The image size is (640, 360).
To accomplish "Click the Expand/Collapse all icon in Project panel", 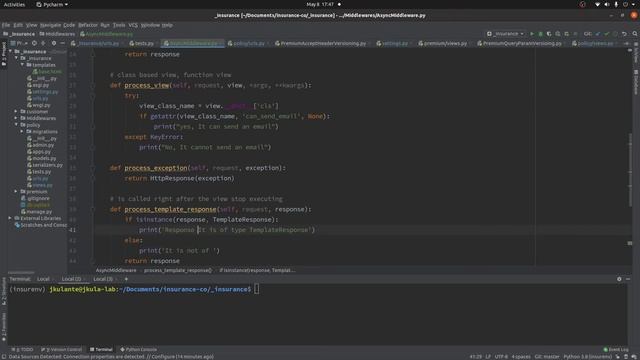I will 43,43.
